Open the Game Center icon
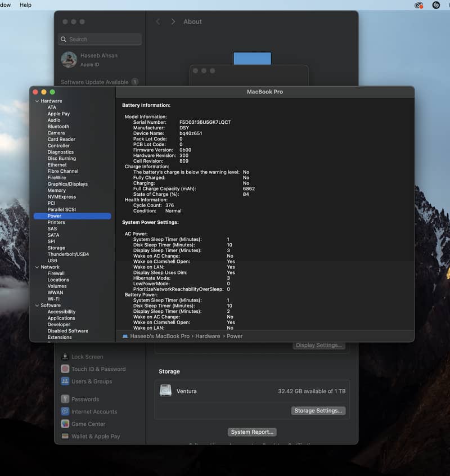 pos(65,424)
